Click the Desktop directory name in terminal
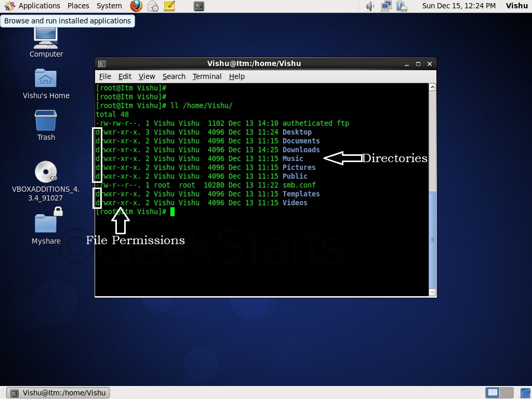The image size is (532, 399). pyautogui.click(x=297, y=132)
